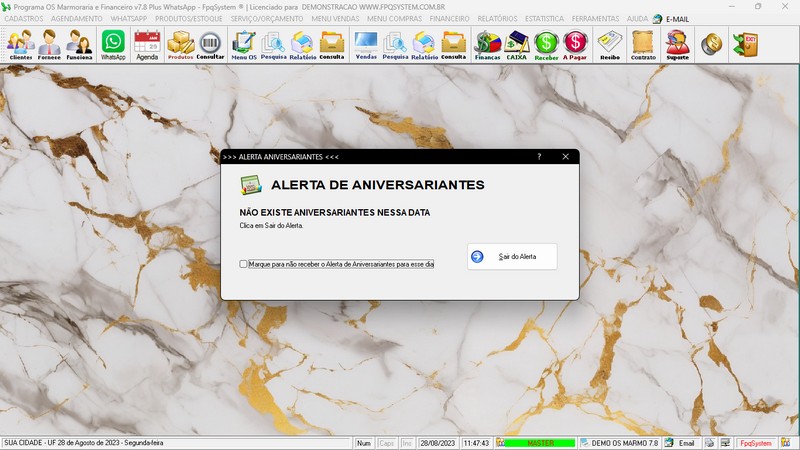Screen dimensions: 800x450
Task: Click the help question mark in alert title bar
Action: (x=539, y=157)
